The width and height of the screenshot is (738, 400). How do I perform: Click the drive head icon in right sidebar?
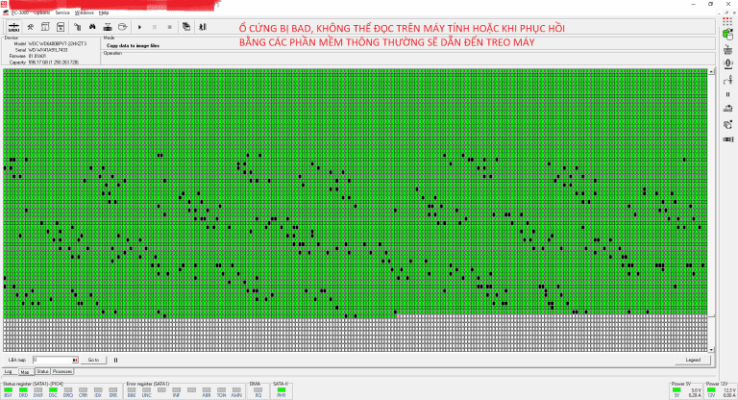[728, 49]
